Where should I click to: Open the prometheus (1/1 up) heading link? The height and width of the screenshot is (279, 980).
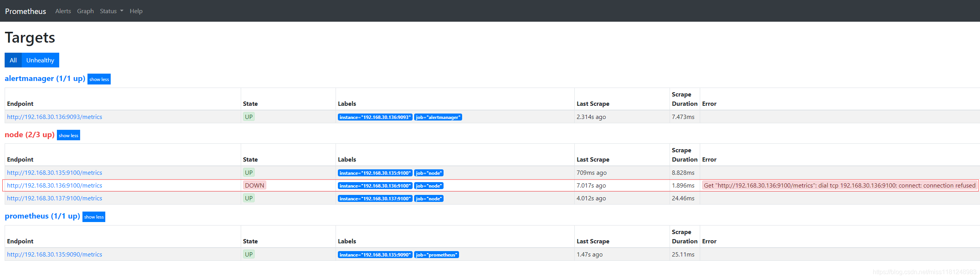coord(42,216)
